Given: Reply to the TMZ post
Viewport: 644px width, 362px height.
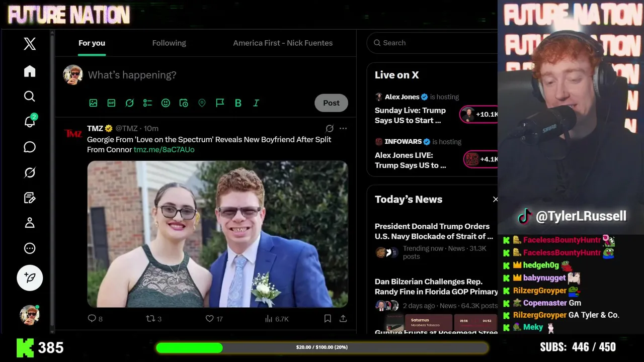Looking at the screenshot, I should (95, 319).
